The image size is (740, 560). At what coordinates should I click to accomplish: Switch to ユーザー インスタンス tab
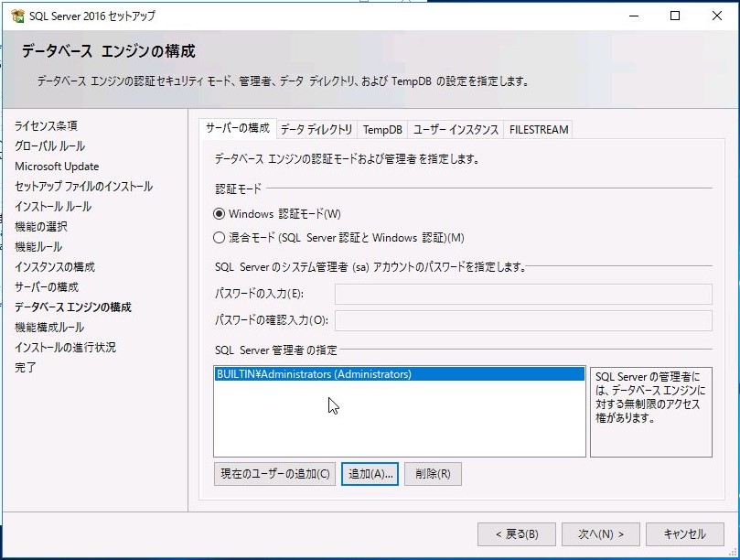point(456,129)
